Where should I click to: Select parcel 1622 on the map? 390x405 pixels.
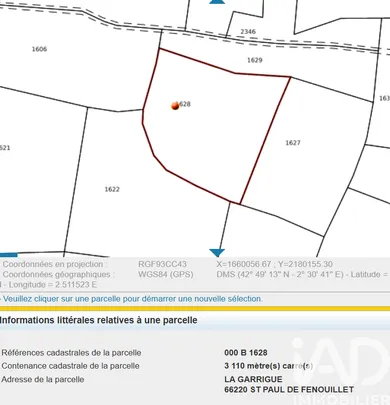click(112, 189)
